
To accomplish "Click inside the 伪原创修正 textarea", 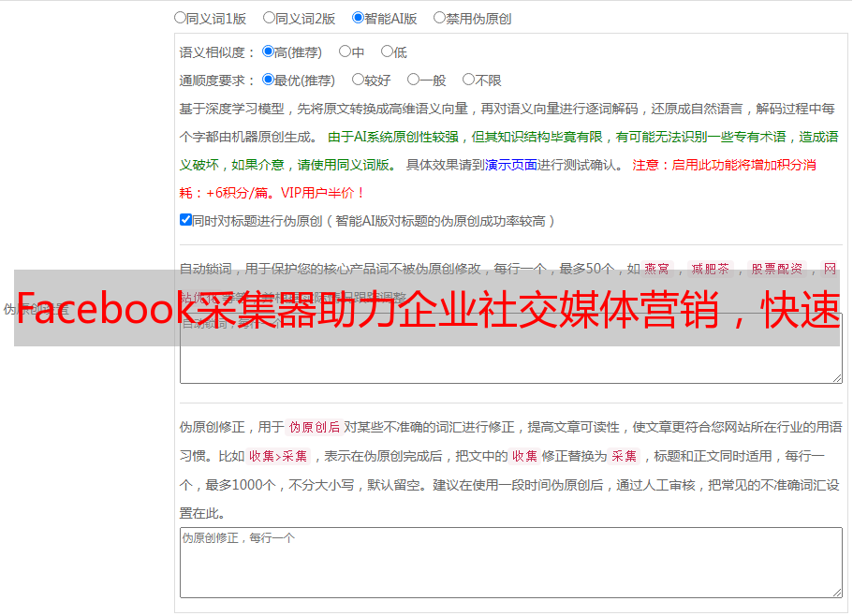I will [x=511, y=563].
